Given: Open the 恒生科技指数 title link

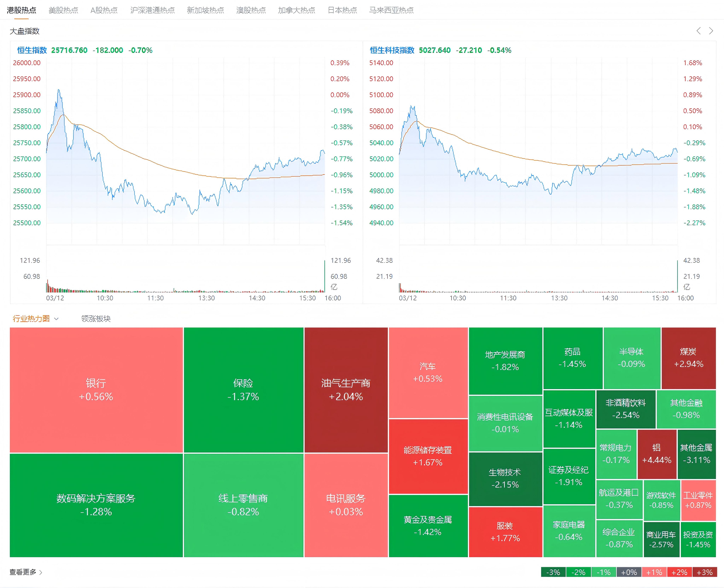Looking at the screenshot, I should click(392, 50).
